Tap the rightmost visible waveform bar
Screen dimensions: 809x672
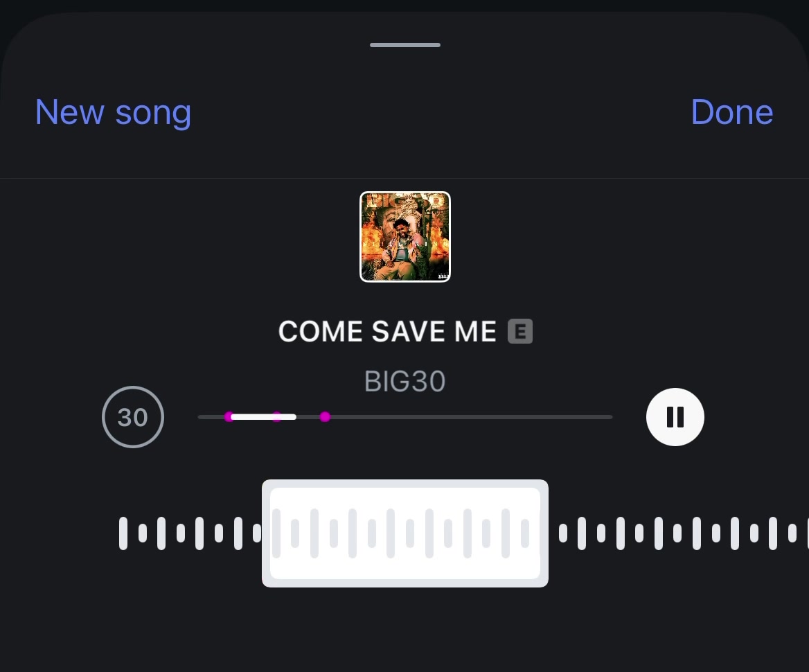(807, 533)
